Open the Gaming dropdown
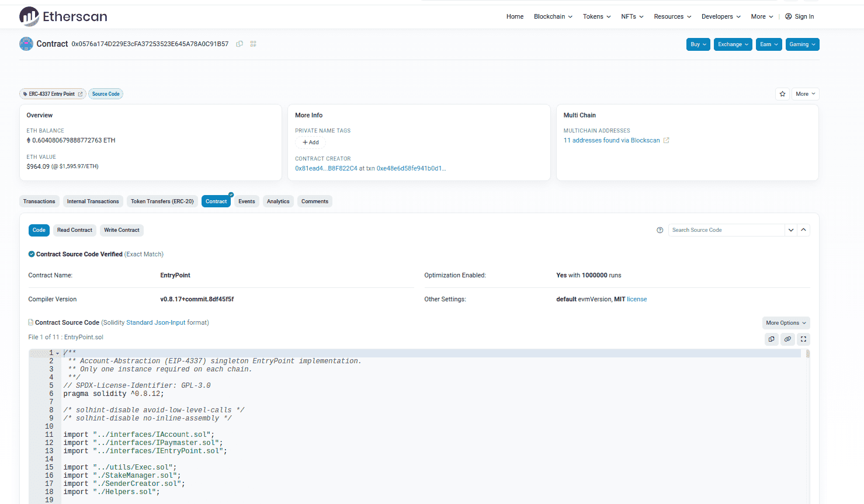864x504 pixels. 802,44
